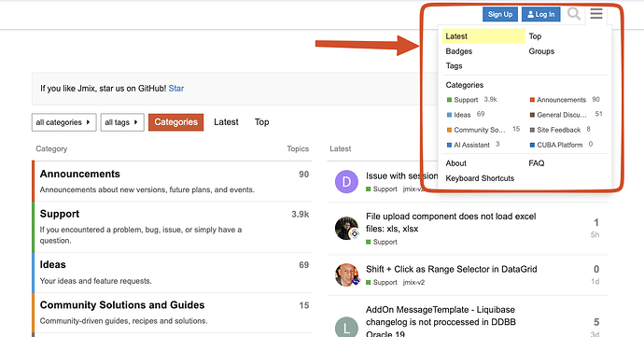The image size is (644, 337).
Task: Select AI Assistant category in menu
Action: point(469,145)
